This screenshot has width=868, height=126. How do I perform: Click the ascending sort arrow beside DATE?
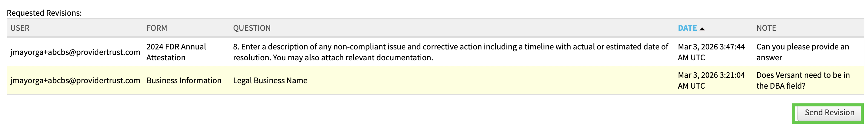tap(702, 29)
